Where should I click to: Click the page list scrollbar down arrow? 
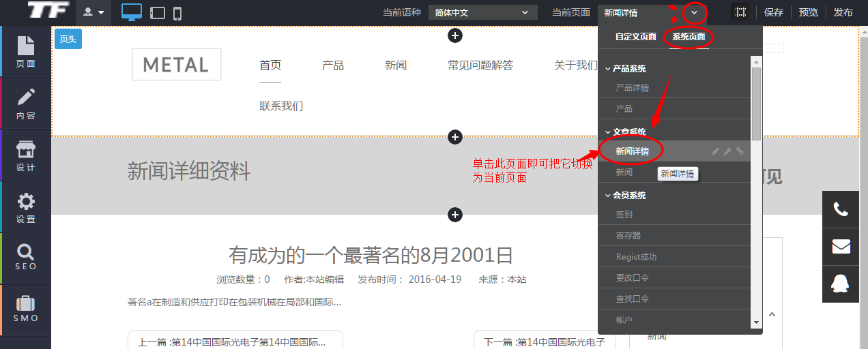click(x=756, y=322)
